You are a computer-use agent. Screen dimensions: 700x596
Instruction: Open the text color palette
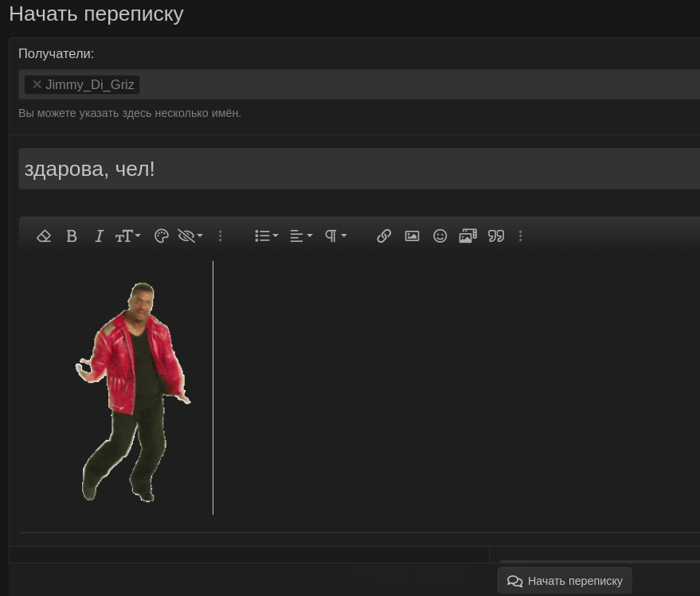pos(162,236)
